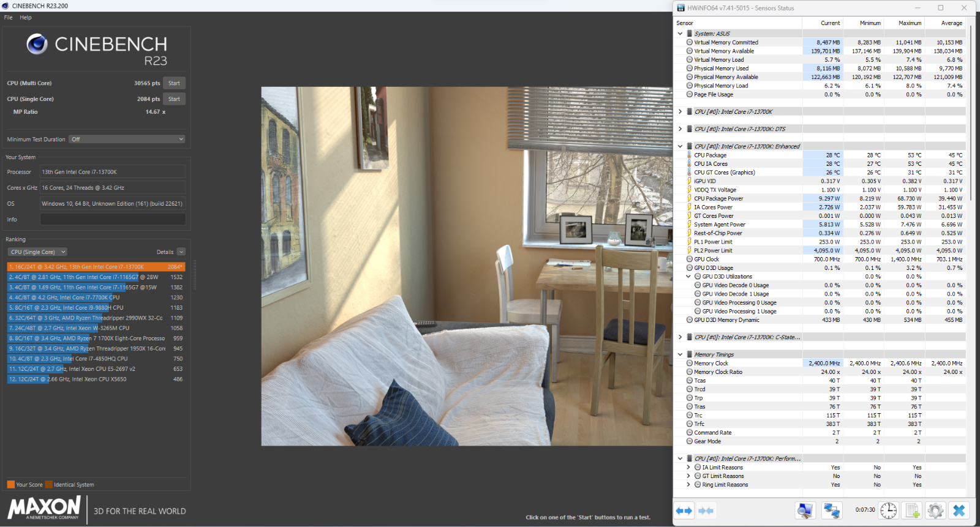The height and width of the screenshot is (527, 980).
Task: Select the i9-9880H ranking bar
Action: 96,308
